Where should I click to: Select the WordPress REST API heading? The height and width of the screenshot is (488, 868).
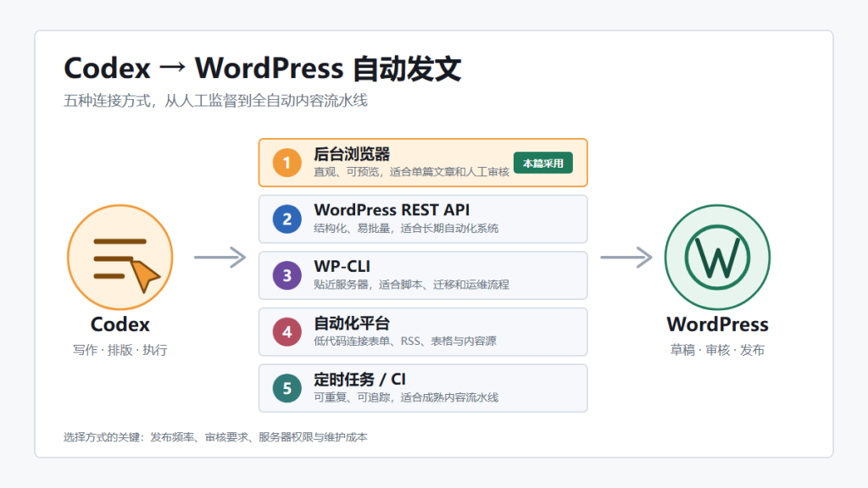[392, 210]
